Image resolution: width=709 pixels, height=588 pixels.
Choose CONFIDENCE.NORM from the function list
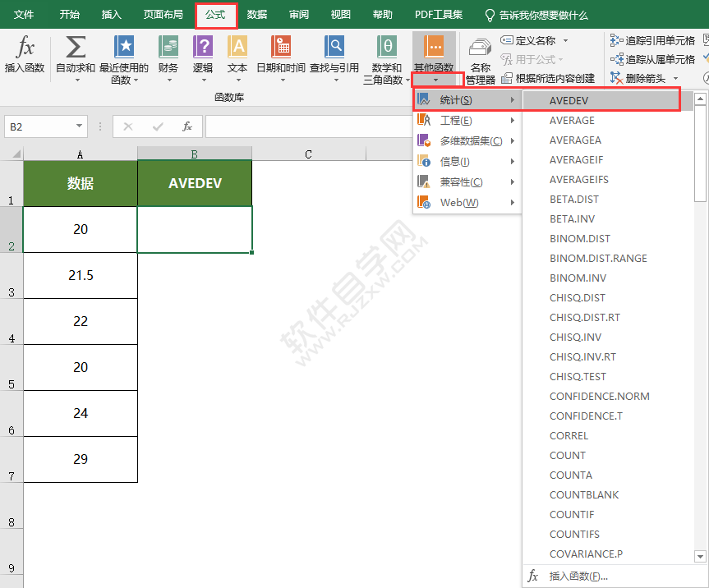608,397
